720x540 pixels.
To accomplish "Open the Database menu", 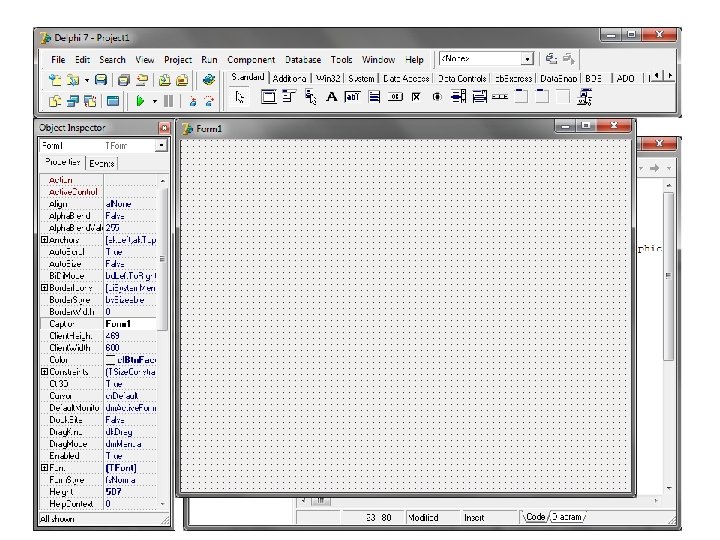I will tap(303, 60).
